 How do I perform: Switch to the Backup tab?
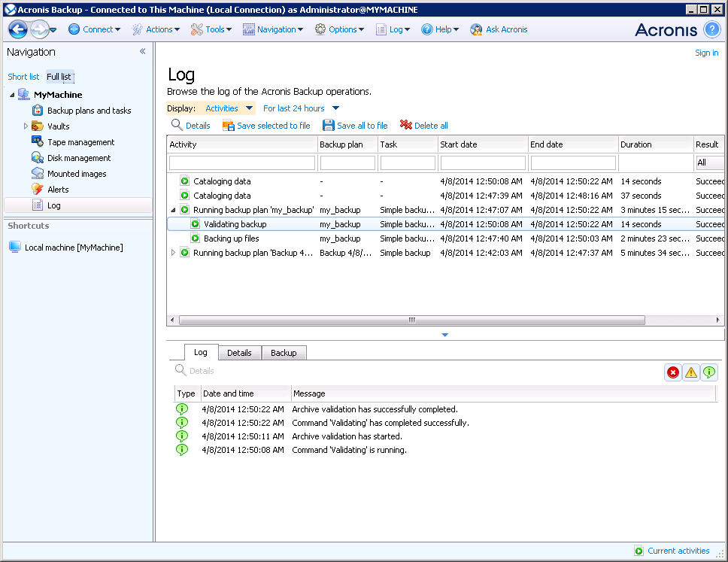click(284, 353)
